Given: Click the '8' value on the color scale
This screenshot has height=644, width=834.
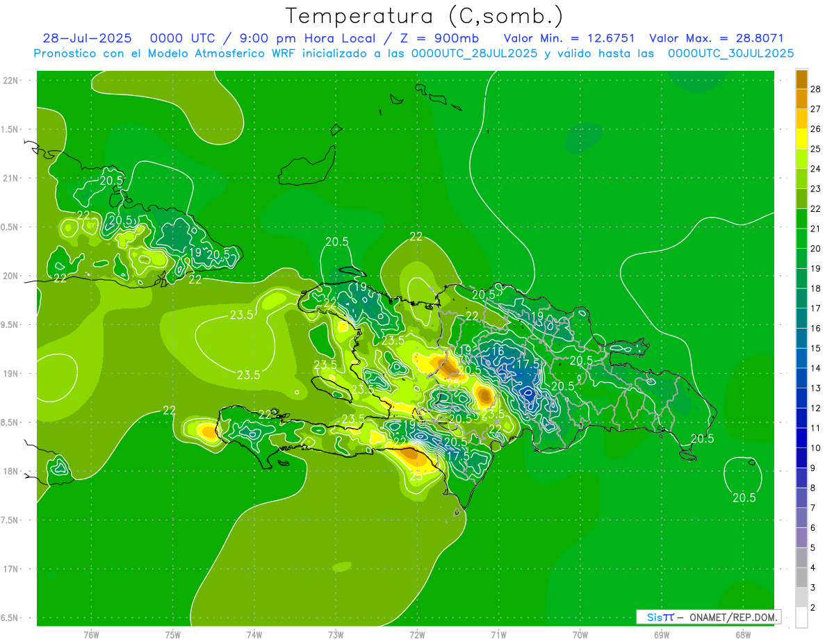Looking at the screenshot, I should coord(814,488).
